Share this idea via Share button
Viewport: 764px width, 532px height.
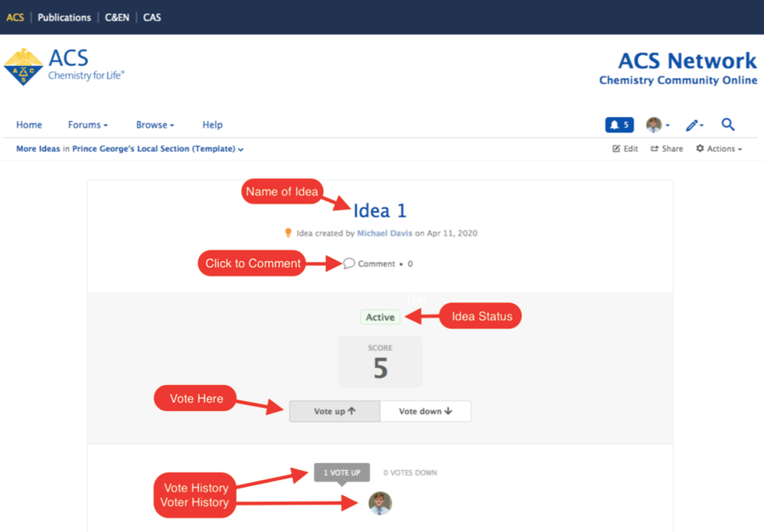click(667, 149)
